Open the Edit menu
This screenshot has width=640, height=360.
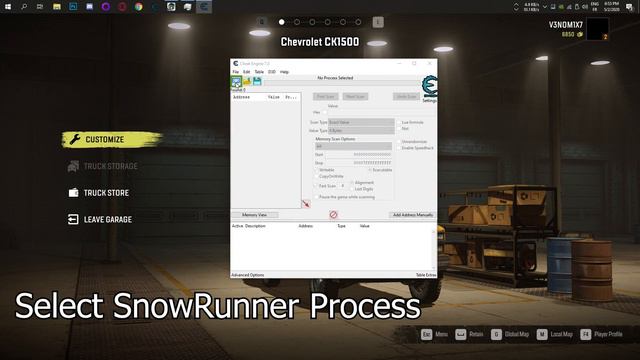tap(247, 72)
